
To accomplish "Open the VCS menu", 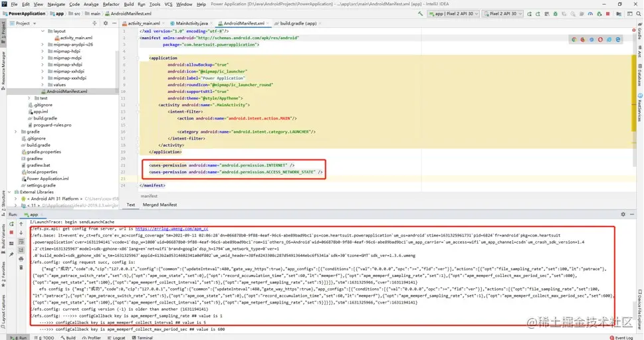I will point(168,4).
